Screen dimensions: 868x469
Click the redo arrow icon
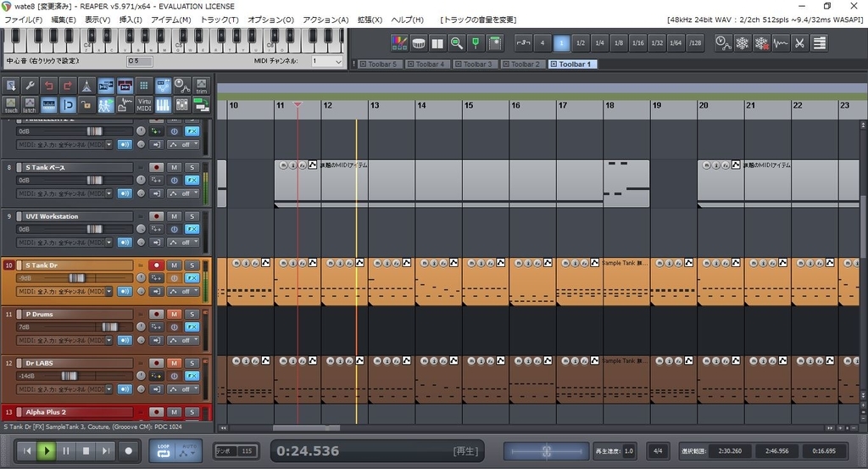click(x=68, y=86)
